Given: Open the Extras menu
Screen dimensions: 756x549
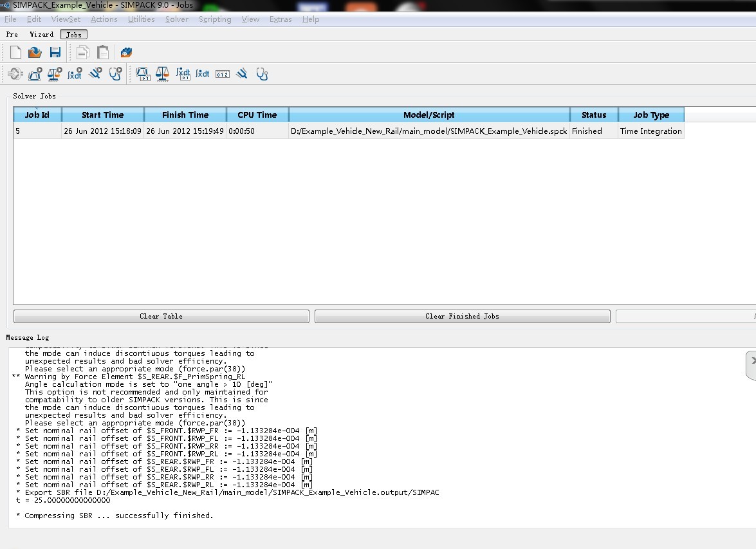Looking at the screenshot, I should point(281,19).
